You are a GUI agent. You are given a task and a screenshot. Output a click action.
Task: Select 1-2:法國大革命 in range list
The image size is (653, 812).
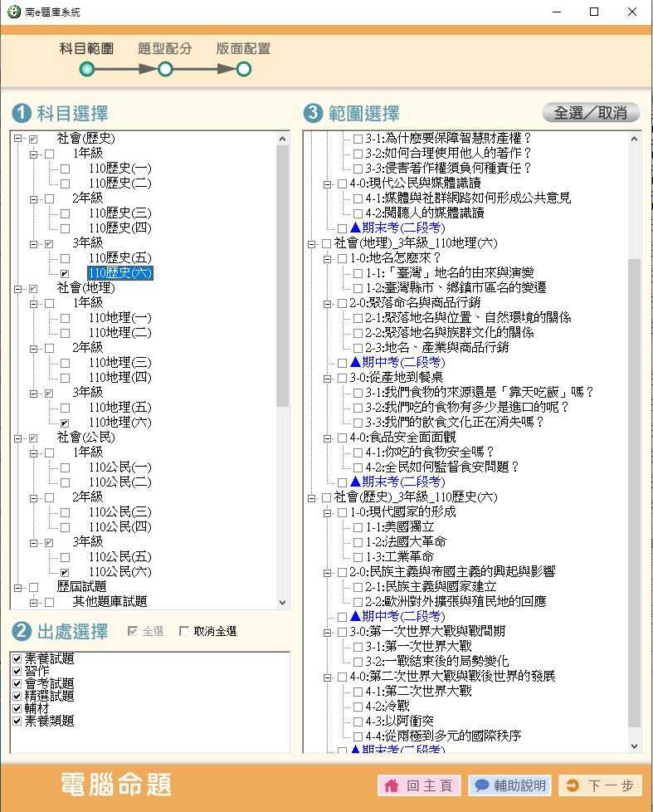(x=405, y=541)
